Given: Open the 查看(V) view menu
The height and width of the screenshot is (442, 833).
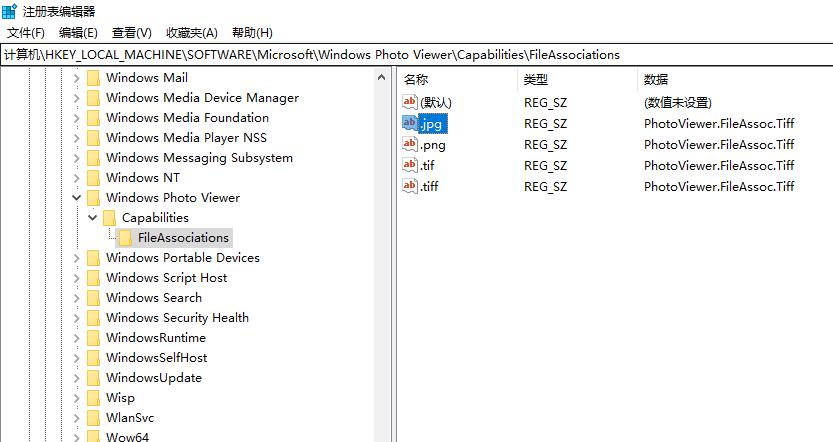Looking at the screenshot, I should click(x=132, y=33).
